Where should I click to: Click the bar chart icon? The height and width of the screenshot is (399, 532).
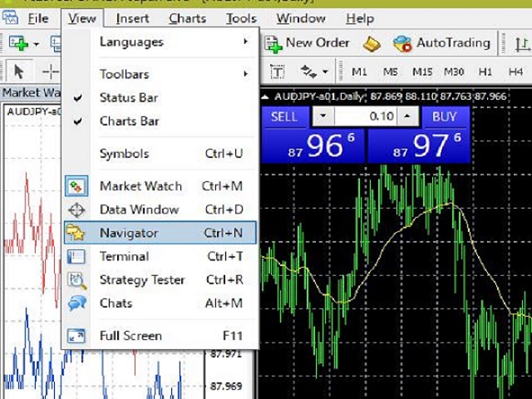pyautogui.click(x=522, y=44)
